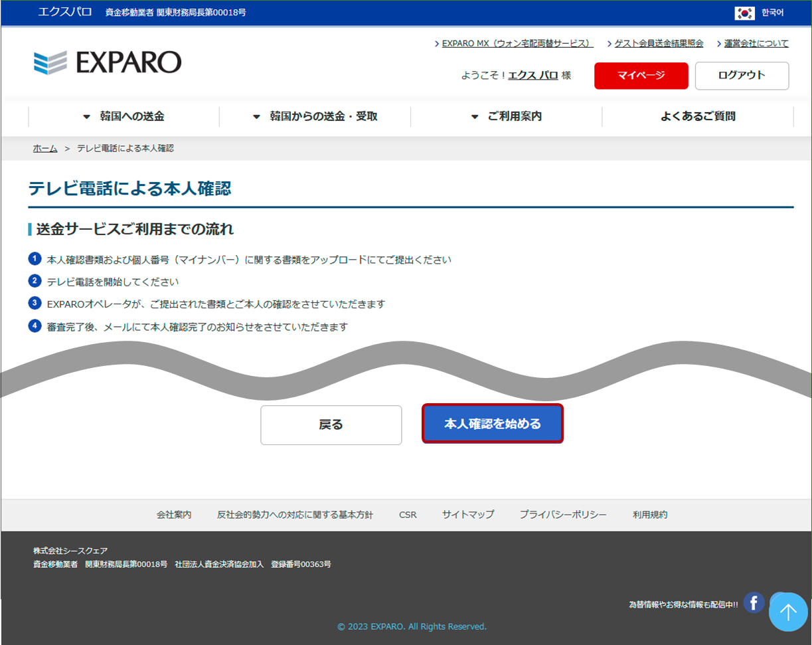
Task: Click the 戻る button
Action: coord(331,425)
